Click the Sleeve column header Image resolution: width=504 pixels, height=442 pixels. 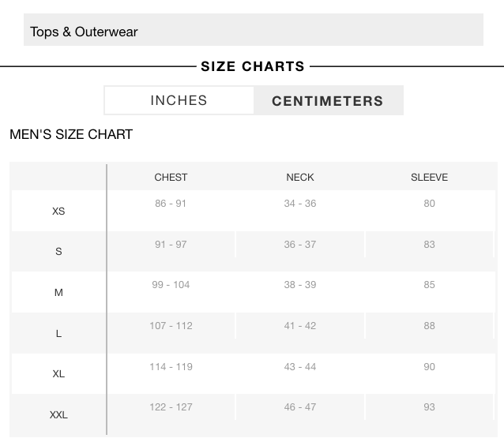tap(429, 178)
